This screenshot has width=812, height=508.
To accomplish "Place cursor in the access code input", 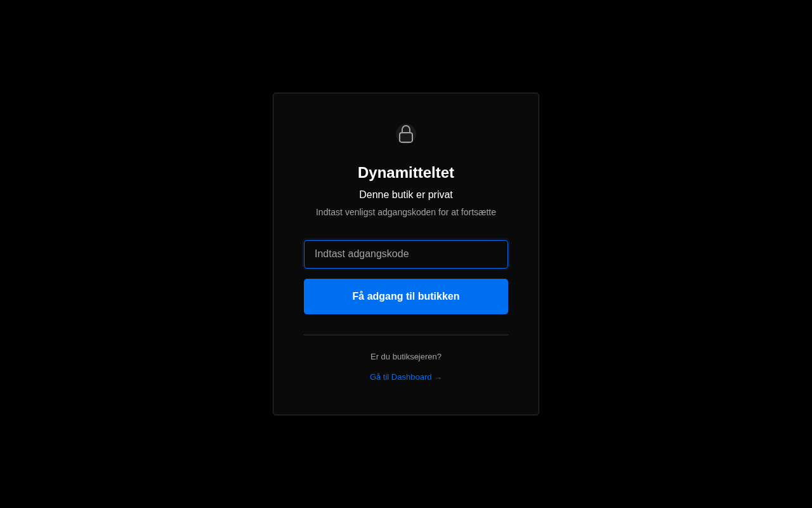I will 406,254.
